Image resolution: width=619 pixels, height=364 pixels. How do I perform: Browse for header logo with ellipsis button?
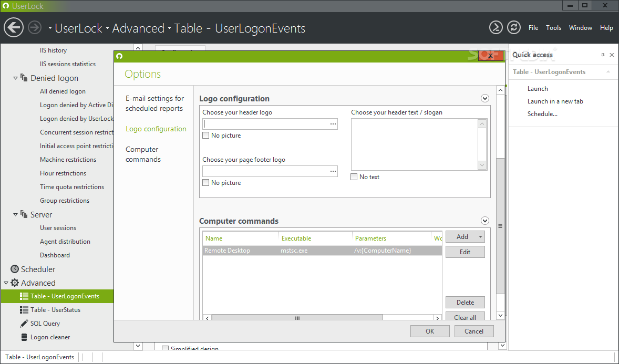tap(333, 124)
